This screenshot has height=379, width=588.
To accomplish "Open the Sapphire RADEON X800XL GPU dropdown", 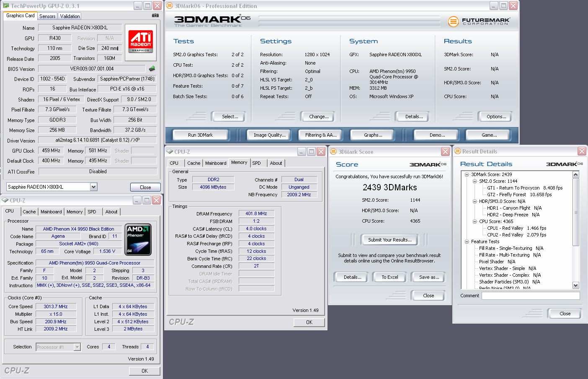I will click(93, 187).
